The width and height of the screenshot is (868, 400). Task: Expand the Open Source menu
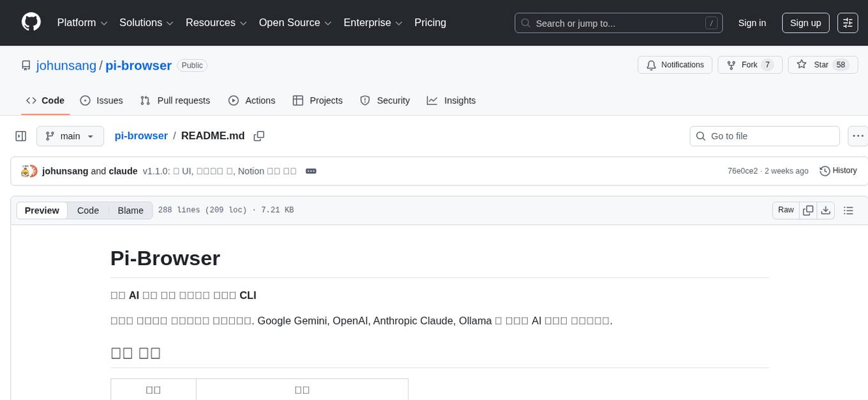tap(294, 22)
